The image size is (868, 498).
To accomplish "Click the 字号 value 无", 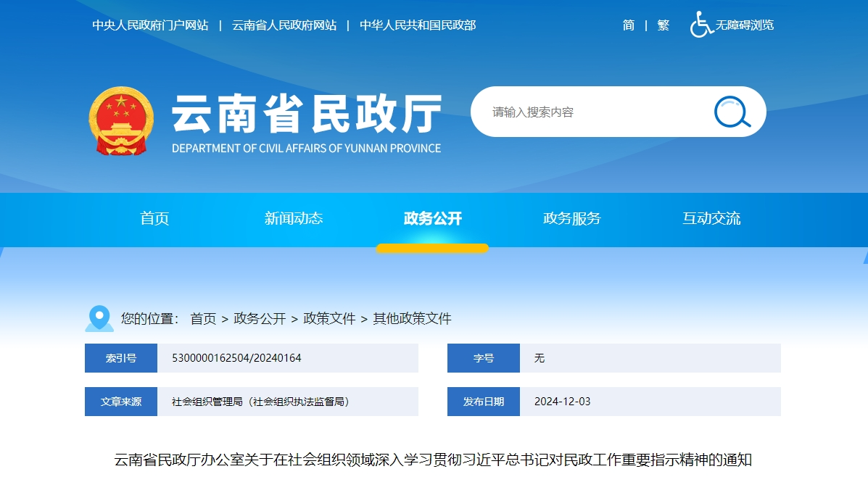I will [540, 358].
